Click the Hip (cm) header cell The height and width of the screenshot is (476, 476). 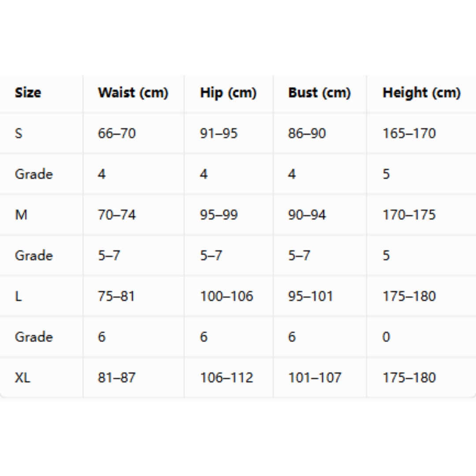click(228, 93)
